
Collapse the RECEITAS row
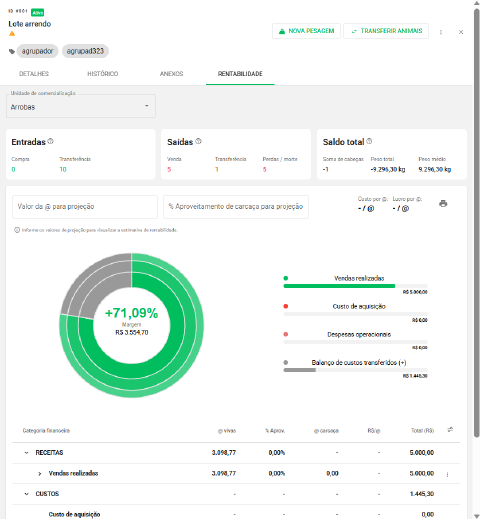(x=26, y=453)
